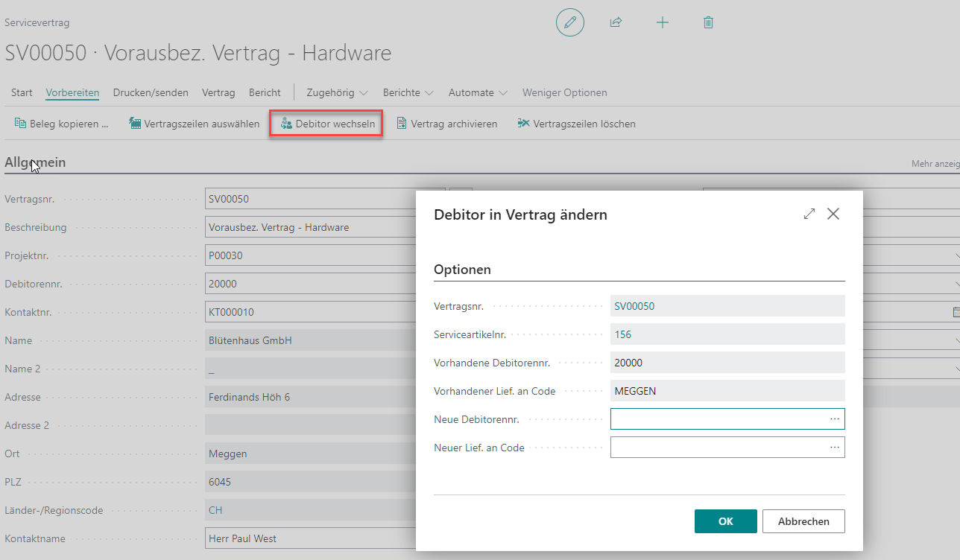This screenshot has width=960, height=560.
Task: Click the Debitor wechseln action
Action: (326, 124)
